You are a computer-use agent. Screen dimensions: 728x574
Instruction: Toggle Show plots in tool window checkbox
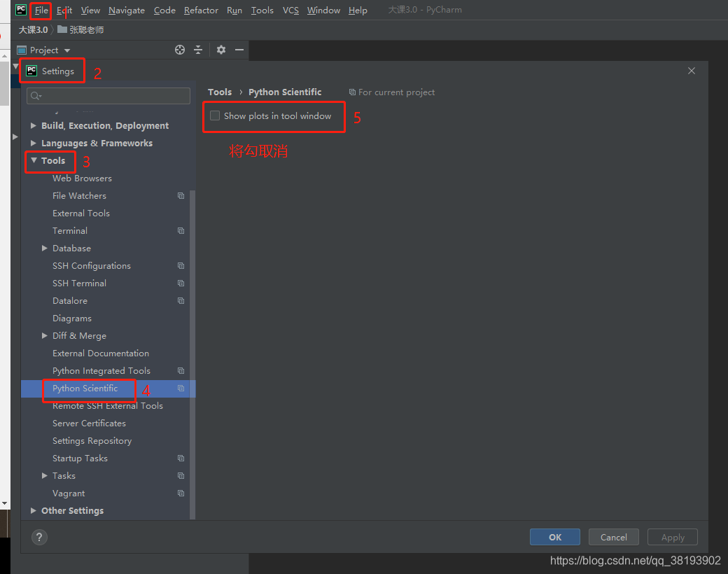click(x=215, y=115)
